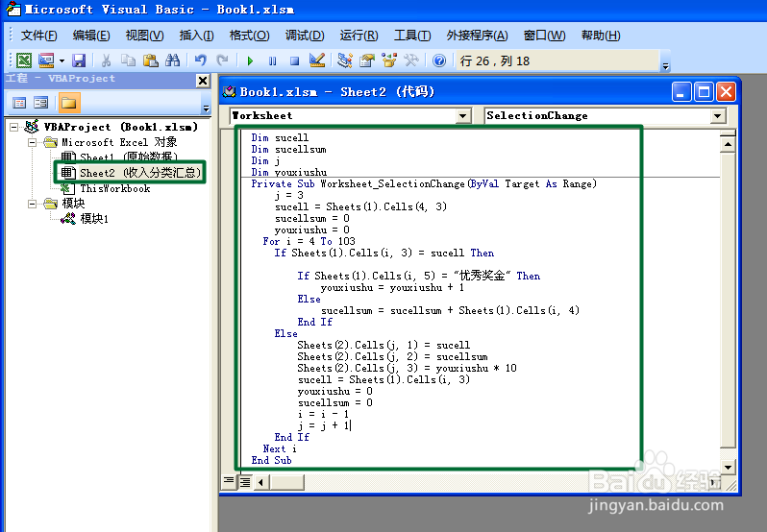Open 插入(I) menu
This screenshot has height=532, width=767.
coord(196,36)
